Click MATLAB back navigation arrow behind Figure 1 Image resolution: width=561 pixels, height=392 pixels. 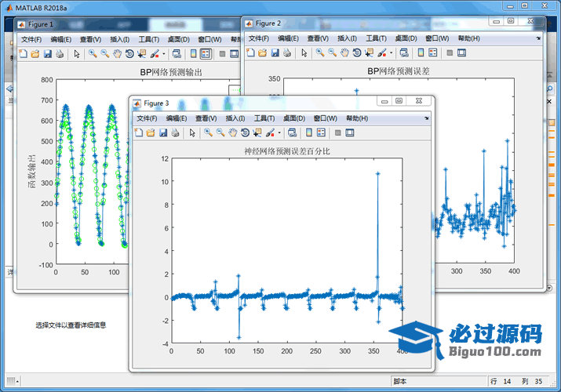[9, 89]
